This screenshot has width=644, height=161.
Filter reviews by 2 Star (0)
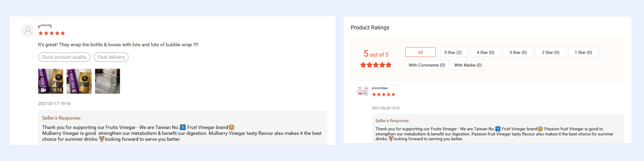(x=550, y=52)
